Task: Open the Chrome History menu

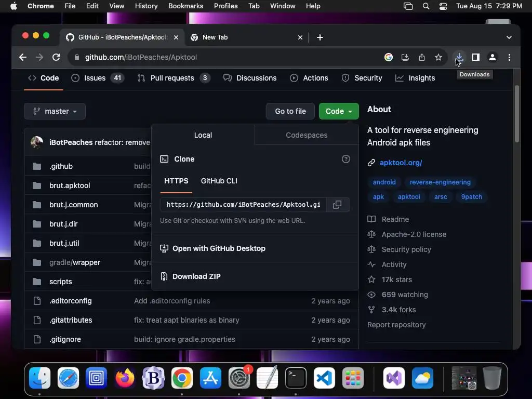Action: (x=146, y=6)
